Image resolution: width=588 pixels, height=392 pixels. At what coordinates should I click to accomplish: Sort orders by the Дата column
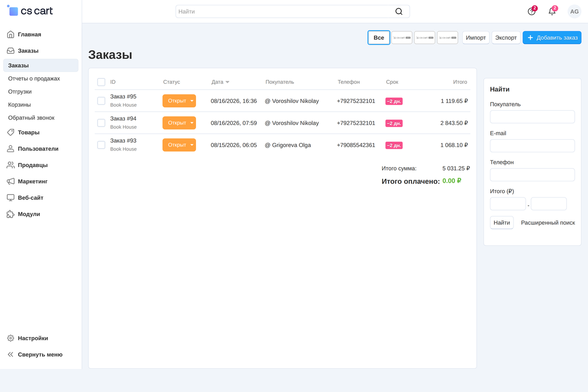click(x=220, y=82)
